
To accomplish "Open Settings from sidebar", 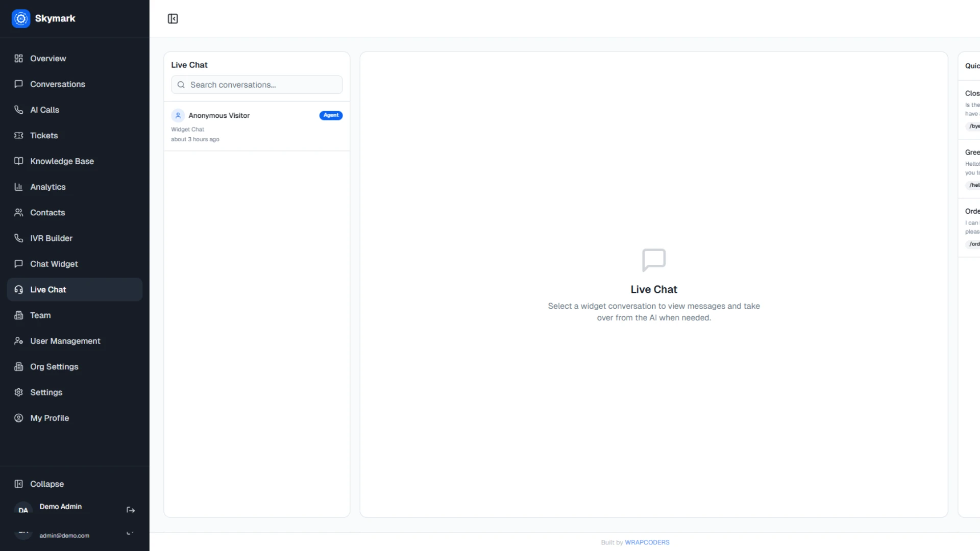I will pos(75,392).
